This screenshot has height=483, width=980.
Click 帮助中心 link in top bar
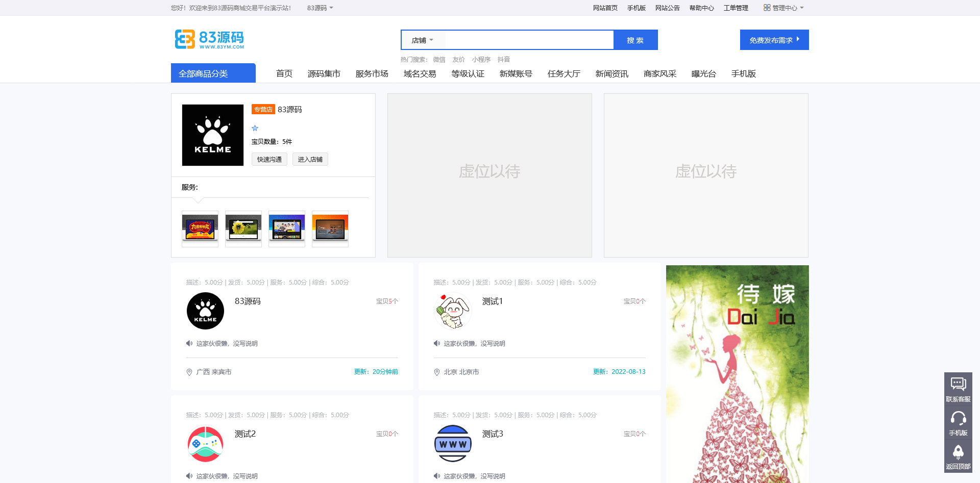[702, 8]
